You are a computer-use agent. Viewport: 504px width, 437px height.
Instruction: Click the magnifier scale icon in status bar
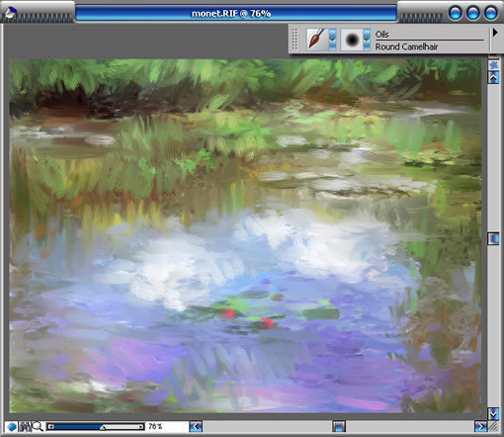(38, 426)
